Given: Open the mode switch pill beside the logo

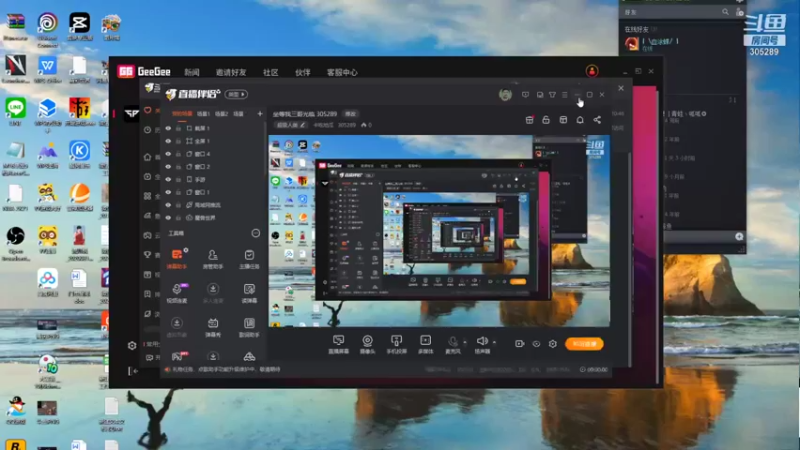Looking at the screenshot, I should 237,94.
